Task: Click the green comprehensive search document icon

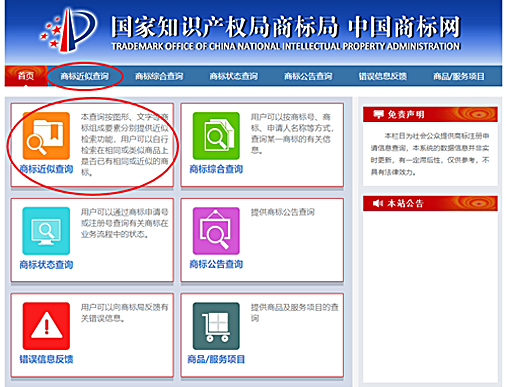Action: click(216, 136)
